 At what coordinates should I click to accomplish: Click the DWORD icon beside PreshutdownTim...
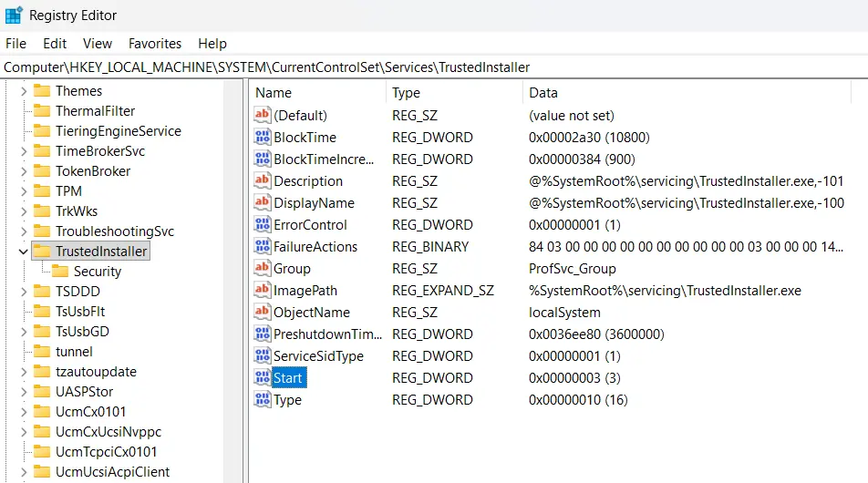263,334
